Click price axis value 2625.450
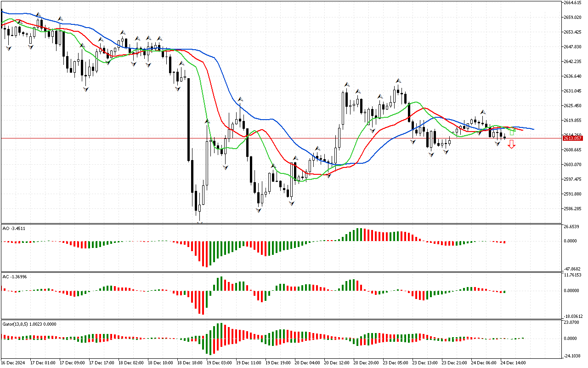Screen dimensions: 588x368 [x=573, y=106]
